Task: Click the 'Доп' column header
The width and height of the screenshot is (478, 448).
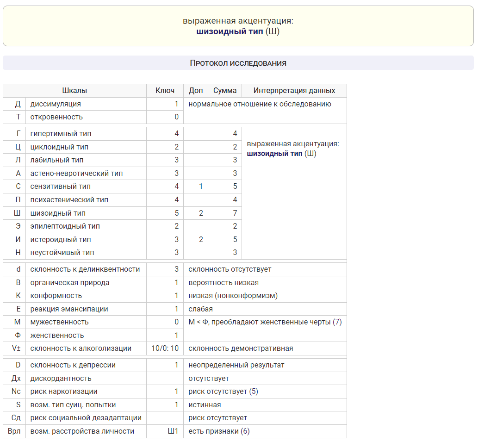Action: tap(195, 91)
